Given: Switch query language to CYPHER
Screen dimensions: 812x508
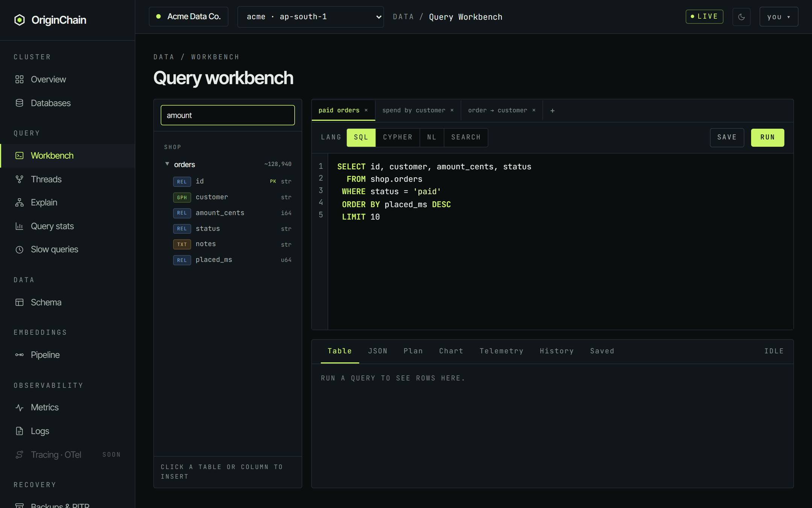Looking at the screenshot, I should [398, 137].
